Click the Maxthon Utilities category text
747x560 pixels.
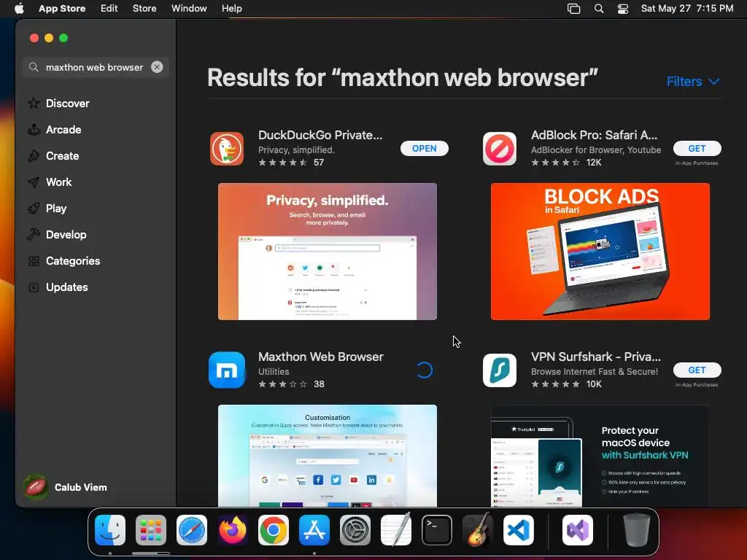click(x=274, y=371)
